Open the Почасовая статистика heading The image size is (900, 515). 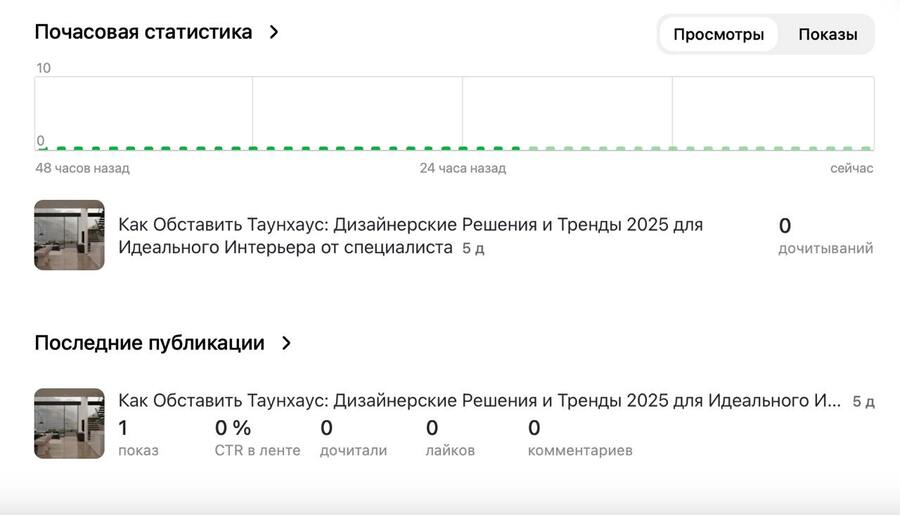coord(143,32)
